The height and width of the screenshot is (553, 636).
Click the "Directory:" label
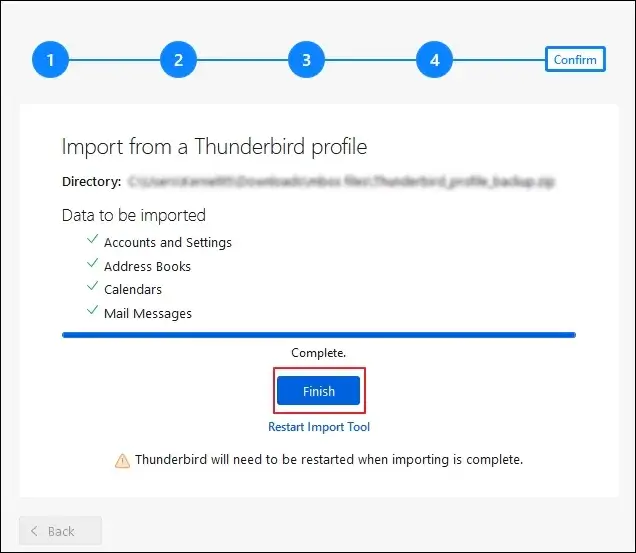click(x=92, y=181)
